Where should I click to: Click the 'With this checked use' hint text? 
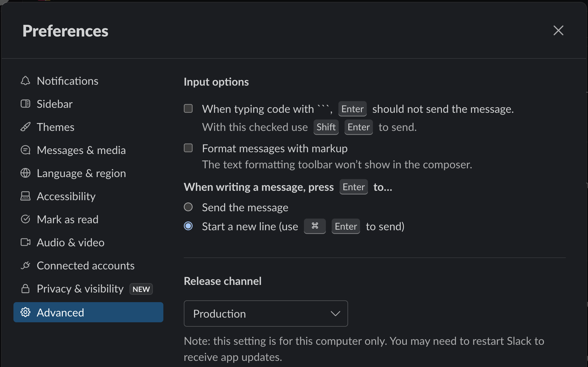click(255, 127)
